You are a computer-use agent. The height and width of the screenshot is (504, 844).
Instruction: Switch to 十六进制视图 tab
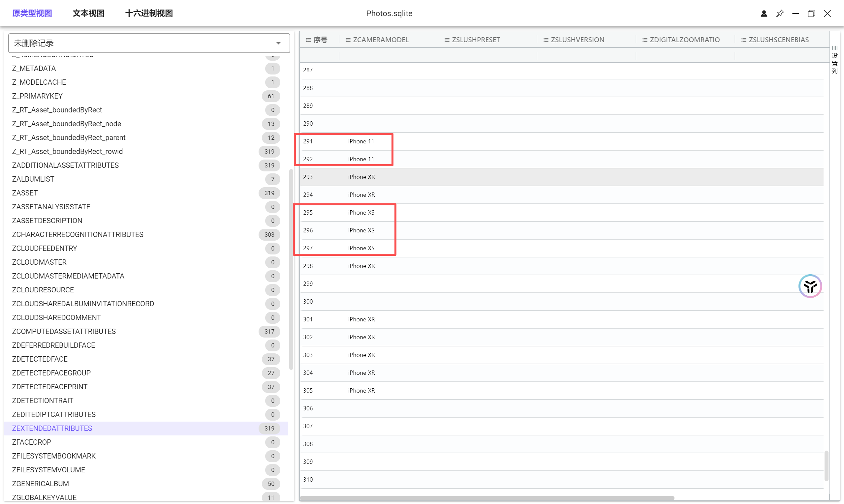[149, 13]
